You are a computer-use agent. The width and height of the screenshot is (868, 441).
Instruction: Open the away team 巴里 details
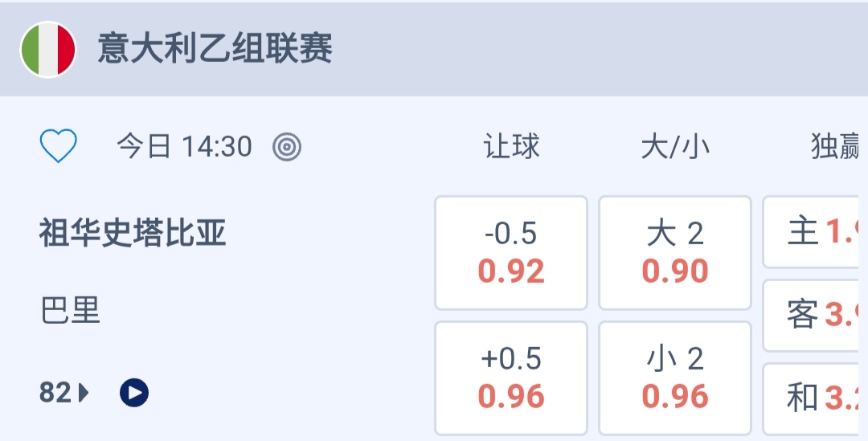[x=70, y=310]
